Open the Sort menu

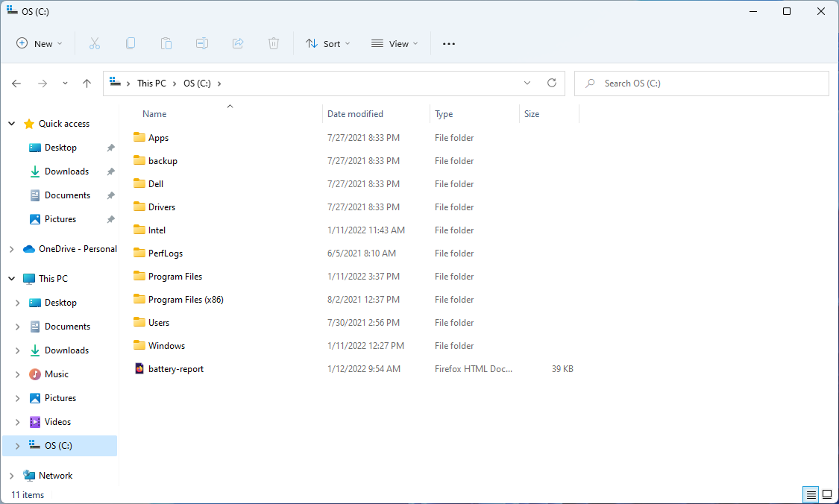[x=328, y=43]
